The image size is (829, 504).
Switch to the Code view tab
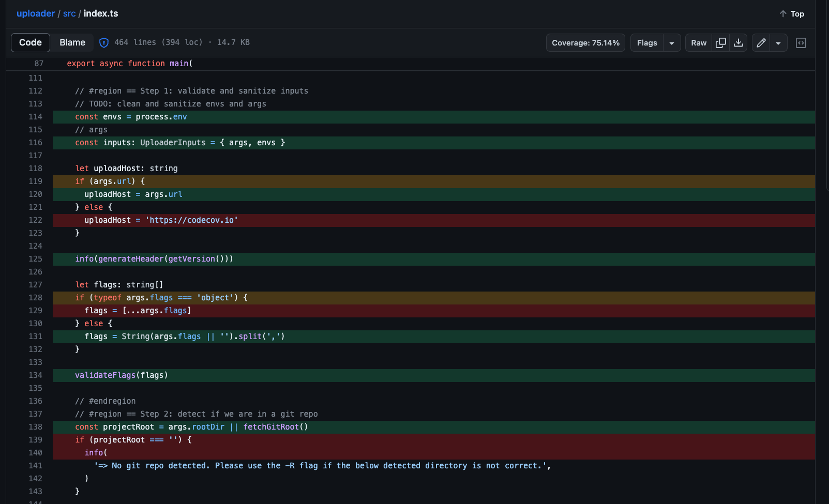point(31,42)
